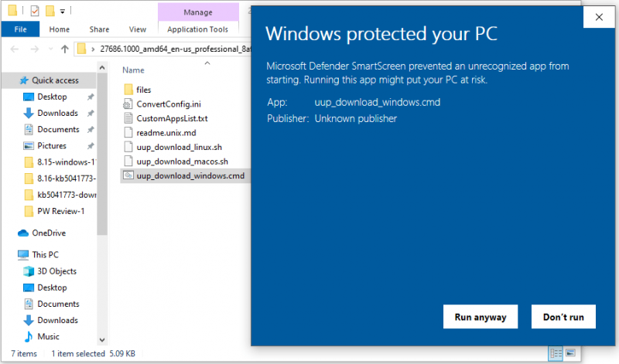Select uup_download_windows.cmd file

point(184,176)
